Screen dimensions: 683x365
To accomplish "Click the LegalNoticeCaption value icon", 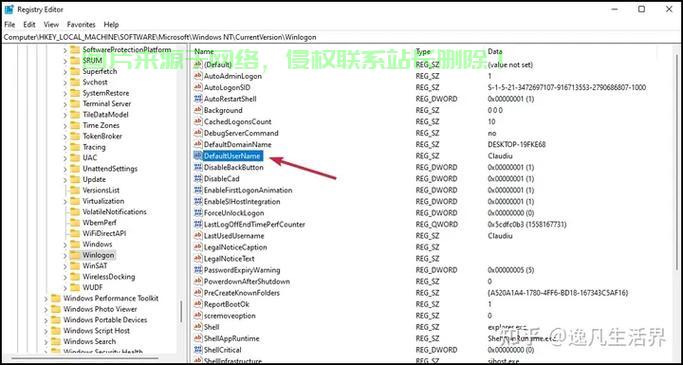I will click(x=198, y=247).
